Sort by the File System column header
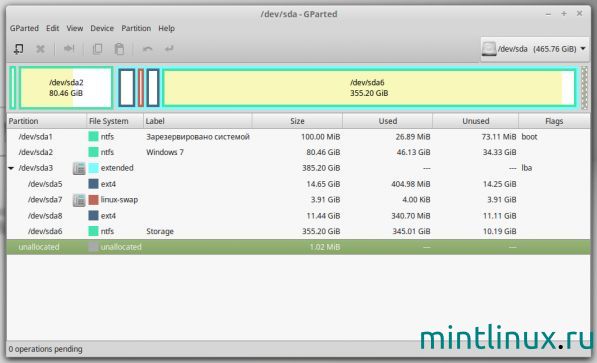The width and height of the screenshot is (597, 363). coord(115,121)
